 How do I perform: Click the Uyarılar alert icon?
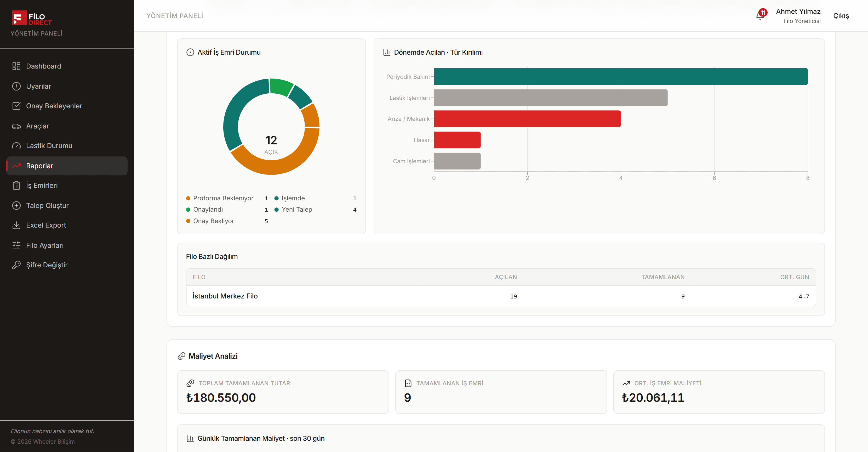16,86
